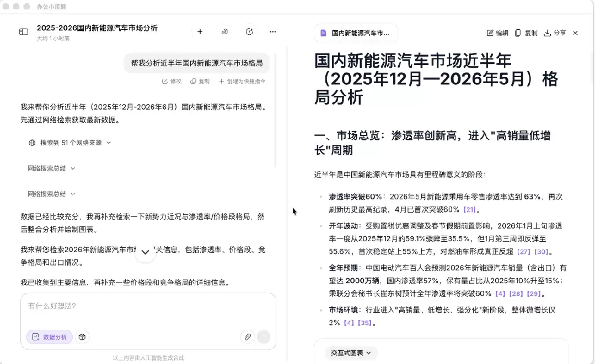Expand 搜索到 51 个网络来源 list
The width and height of the screenshot is (595, 364).
[x=70, y=143]
